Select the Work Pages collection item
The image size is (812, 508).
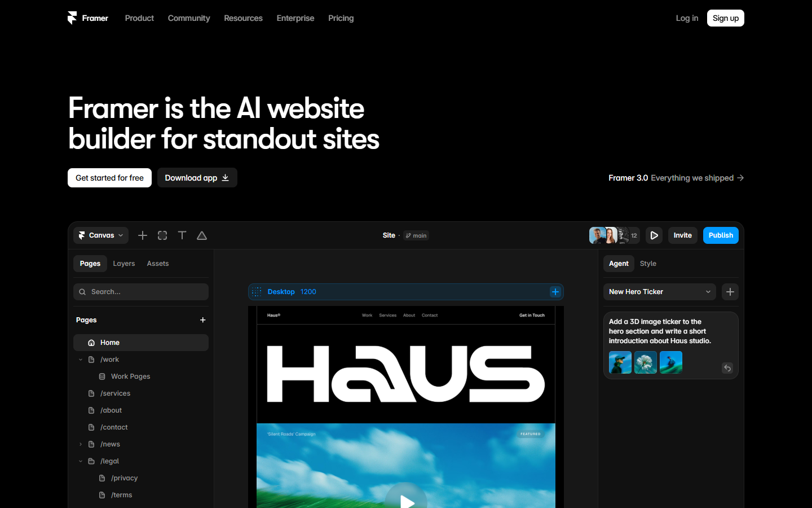tap(130, 376)
